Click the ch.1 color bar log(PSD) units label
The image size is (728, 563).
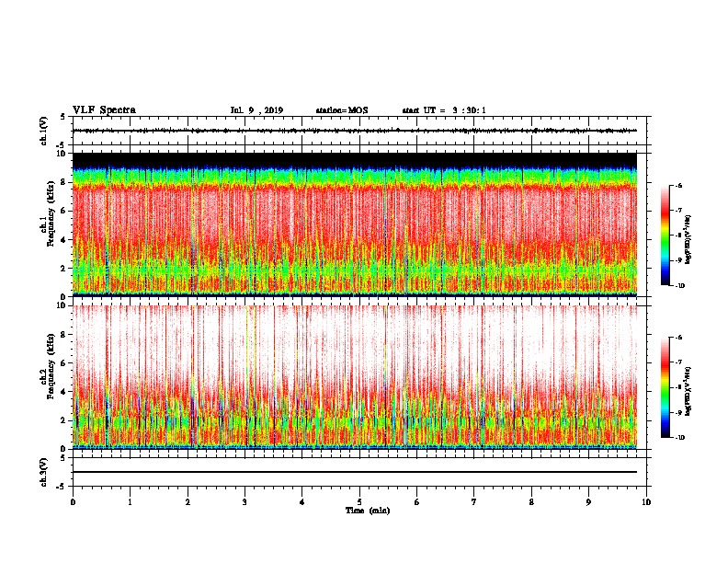(x=688, y=239)
